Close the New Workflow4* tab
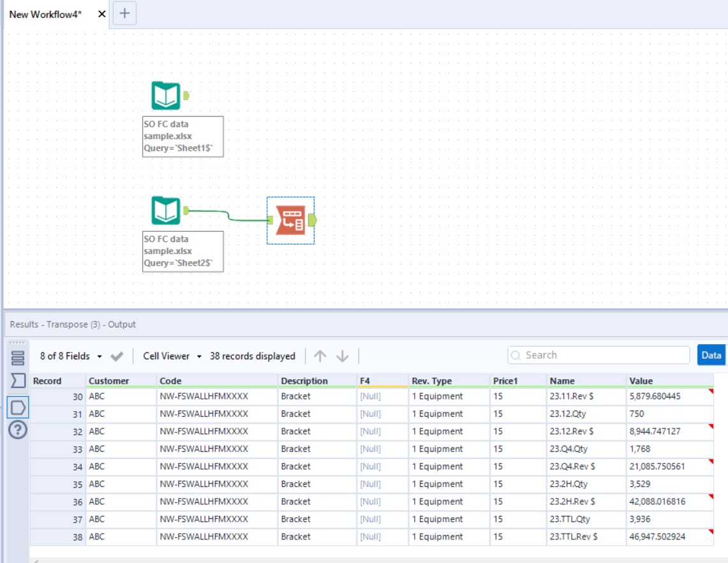 tap(101, 14)
